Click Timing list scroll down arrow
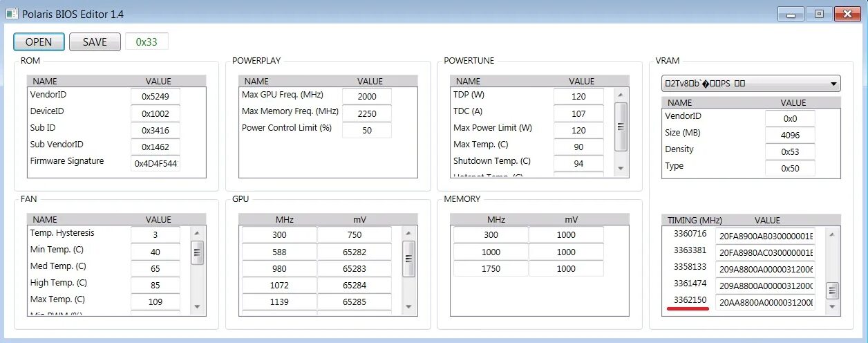This screenshot has width=868, height=343. 833,307
